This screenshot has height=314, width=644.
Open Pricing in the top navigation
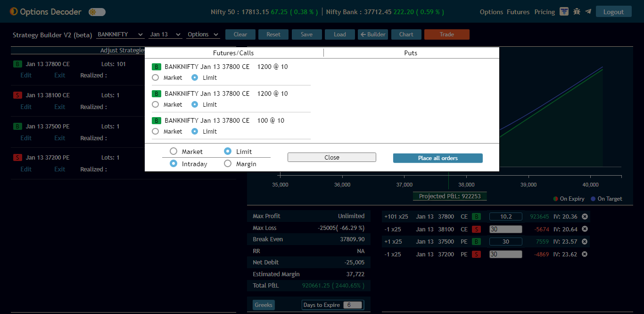click(x=545, y=12)
